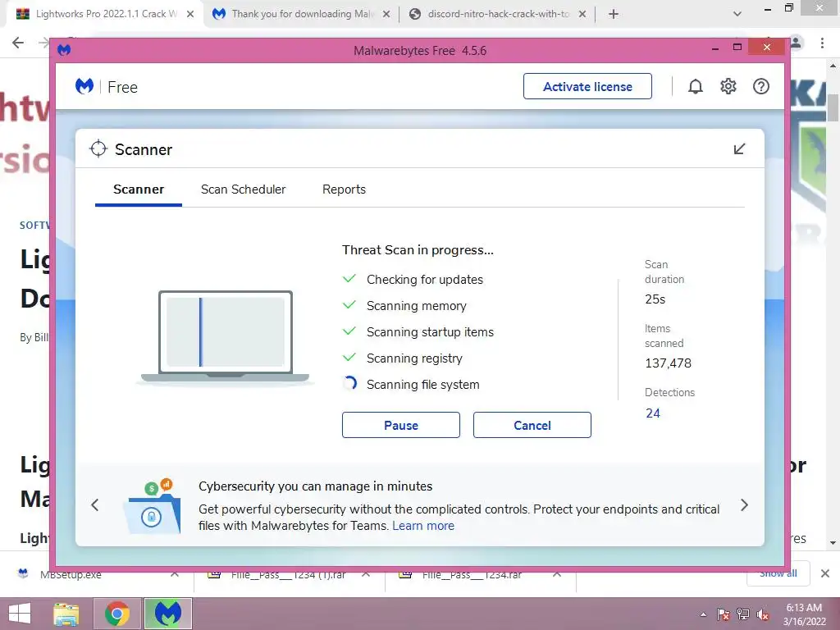This screenshot has height=630, width=840.
Task: Click the Scanning file system status
Action: (422, 384)
